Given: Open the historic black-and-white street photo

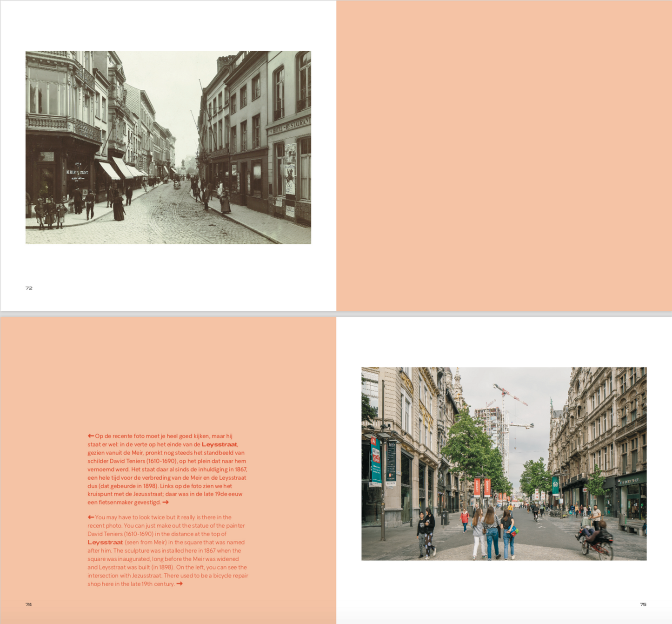Looking at the screenshot, I should [168, 148].
